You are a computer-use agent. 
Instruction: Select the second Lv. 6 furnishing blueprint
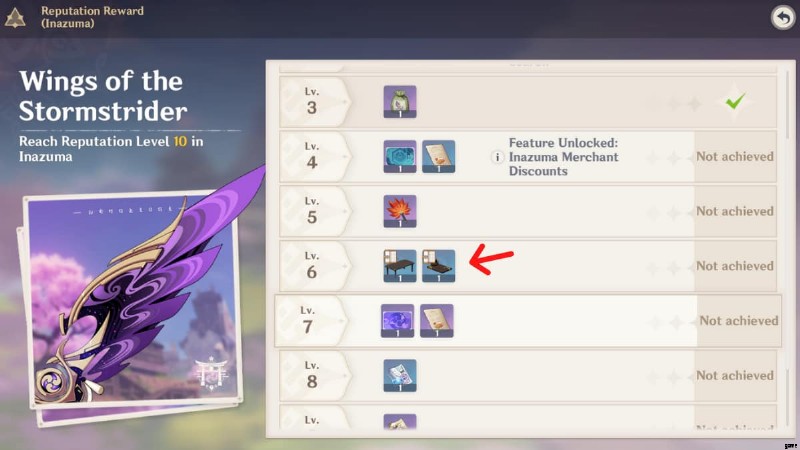(438, 266)
